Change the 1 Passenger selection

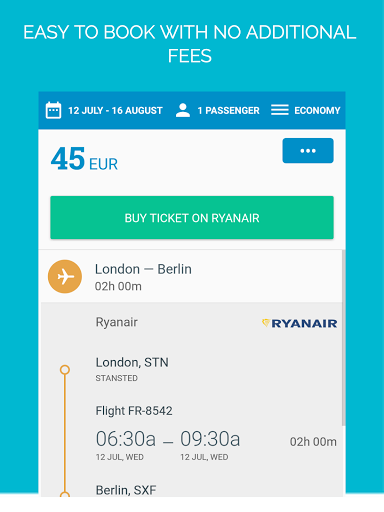pos(228,110)
